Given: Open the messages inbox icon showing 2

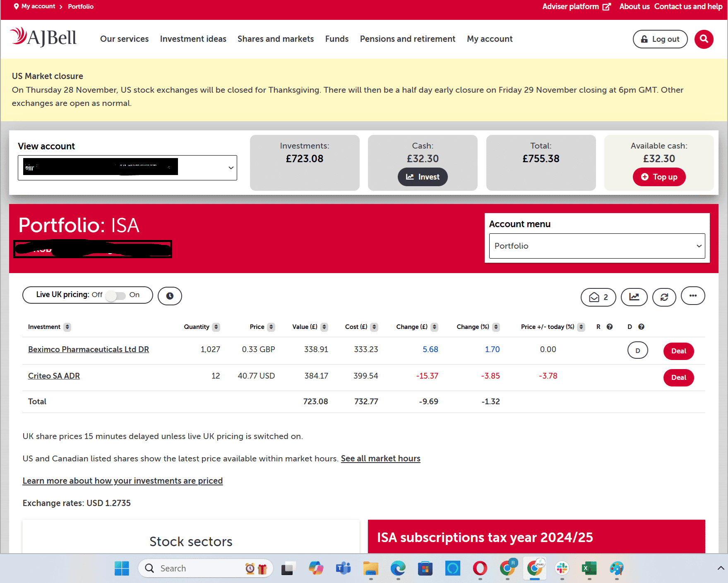Looking at the screenshot, I should pyautogui.click(x=598, y=297).
